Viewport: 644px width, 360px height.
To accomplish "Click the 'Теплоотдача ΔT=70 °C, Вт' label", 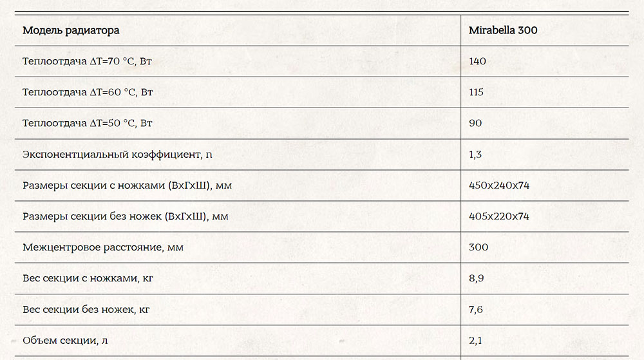I will [x=87, y=62].
